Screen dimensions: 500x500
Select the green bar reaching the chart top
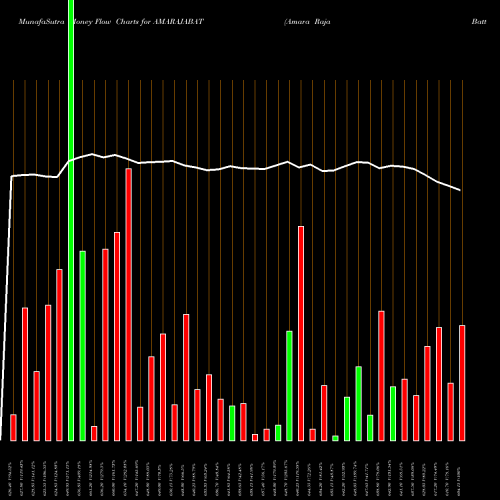pos(71,220)
